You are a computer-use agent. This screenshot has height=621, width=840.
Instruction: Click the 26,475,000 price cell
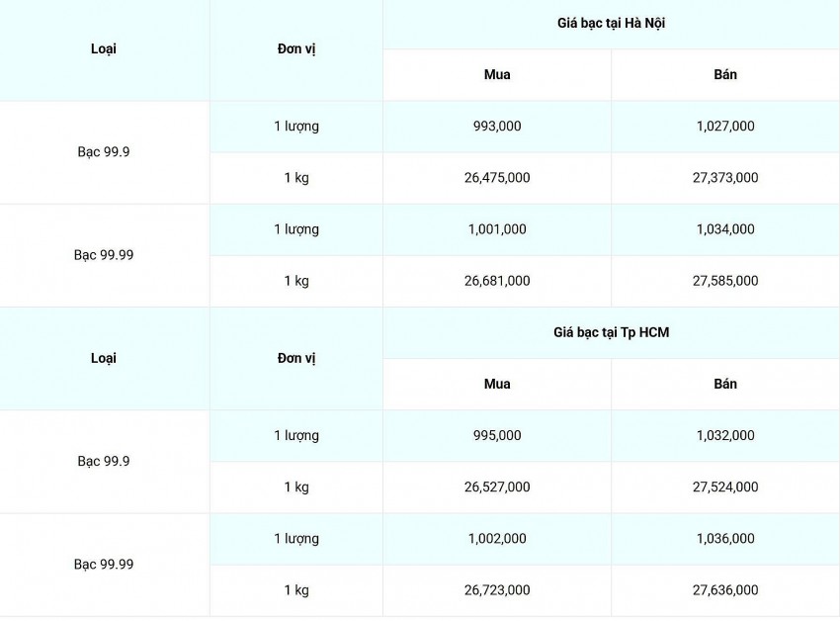(x=497, y=178)
